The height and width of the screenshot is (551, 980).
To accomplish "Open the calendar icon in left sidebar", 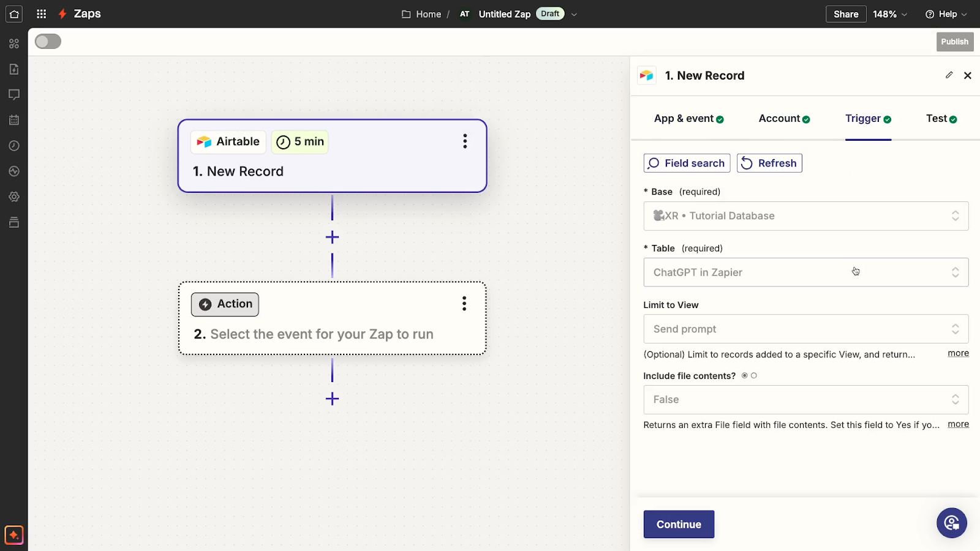I will (x=14, y=120).
